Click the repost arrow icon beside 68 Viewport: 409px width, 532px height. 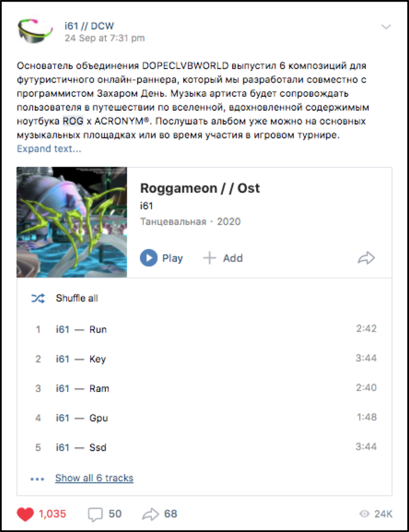151,514
